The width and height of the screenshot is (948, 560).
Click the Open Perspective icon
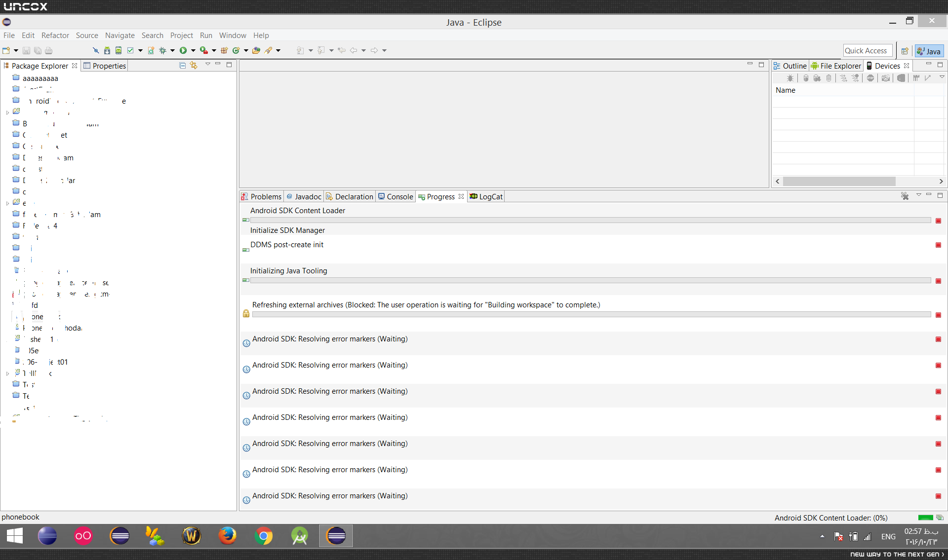tap(905, 51)
